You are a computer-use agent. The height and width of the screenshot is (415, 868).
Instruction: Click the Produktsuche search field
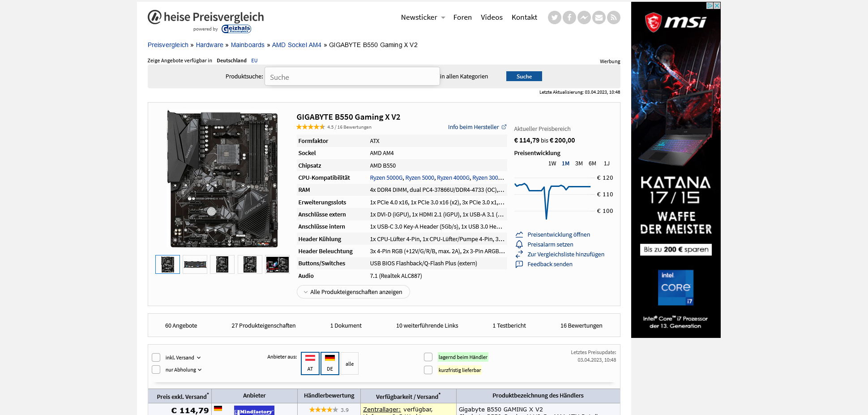pyautogui.click(x=352, y=77)
